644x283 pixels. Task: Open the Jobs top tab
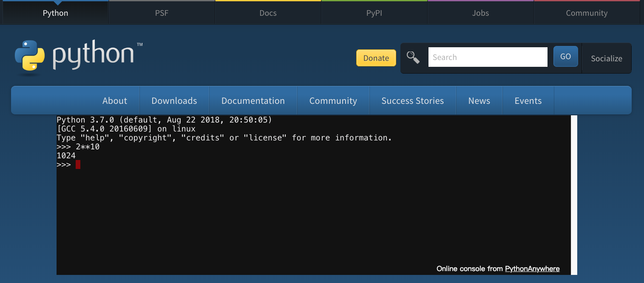click(480, 13)
